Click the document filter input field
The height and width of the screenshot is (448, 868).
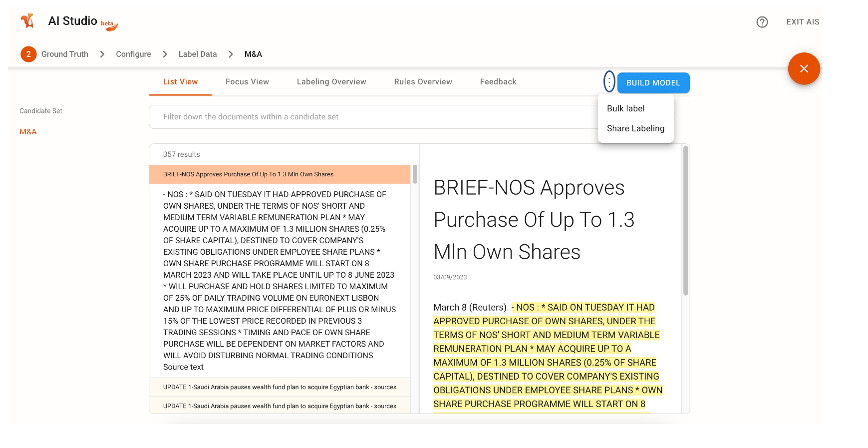[373, 117]
